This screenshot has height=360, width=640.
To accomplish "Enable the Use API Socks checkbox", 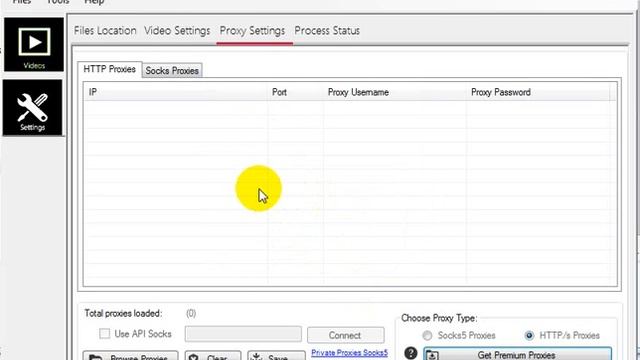I will click(104, 334).
